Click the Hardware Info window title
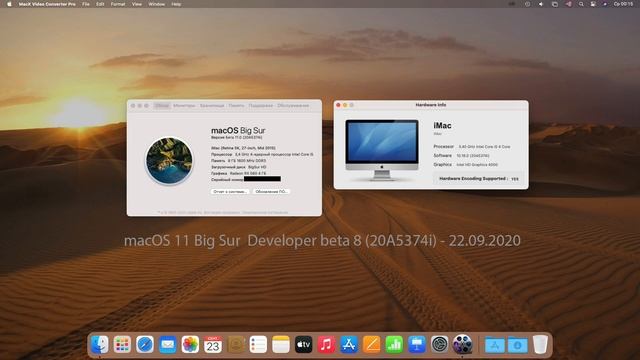640x360 pixels. (x=431, y=105)
